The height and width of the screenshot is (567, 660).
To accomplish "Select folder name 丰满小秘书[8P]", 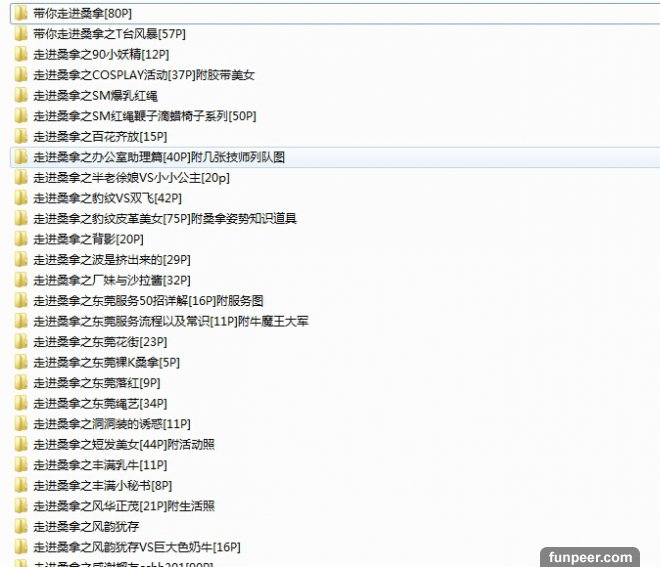I will (102, 485).
